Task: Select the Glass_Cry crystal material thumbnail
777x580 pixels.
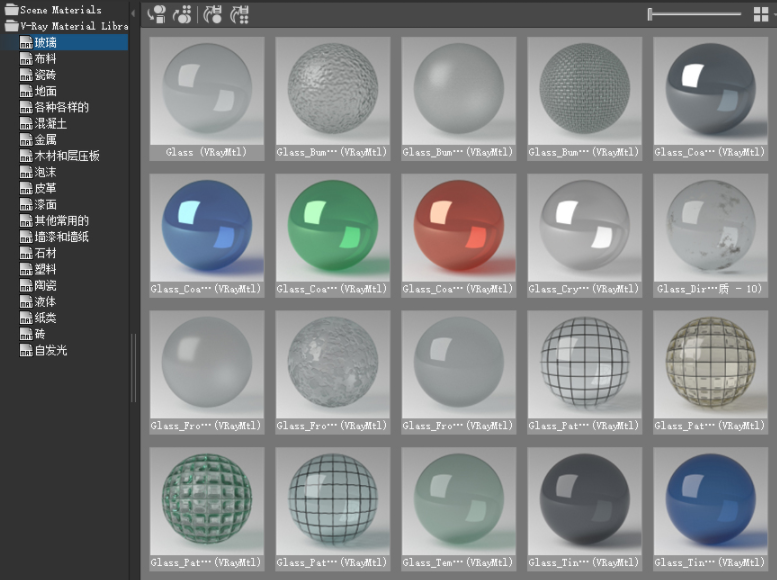Action: pos(584,235)
